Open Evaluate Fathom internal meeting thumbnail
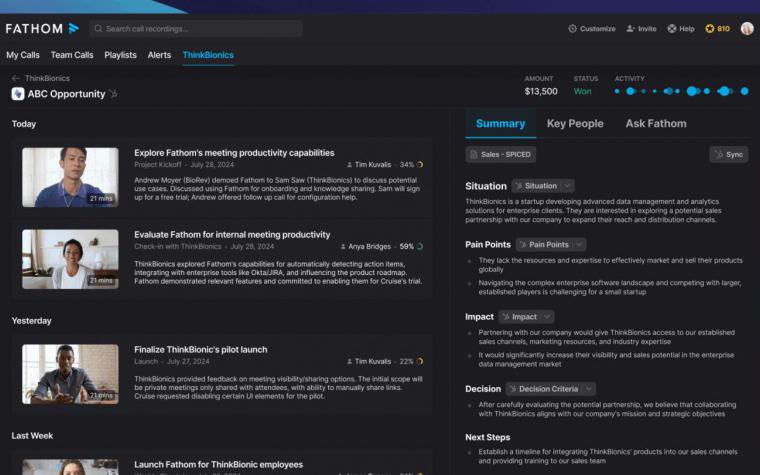760x475 pixels. [70, 259]
